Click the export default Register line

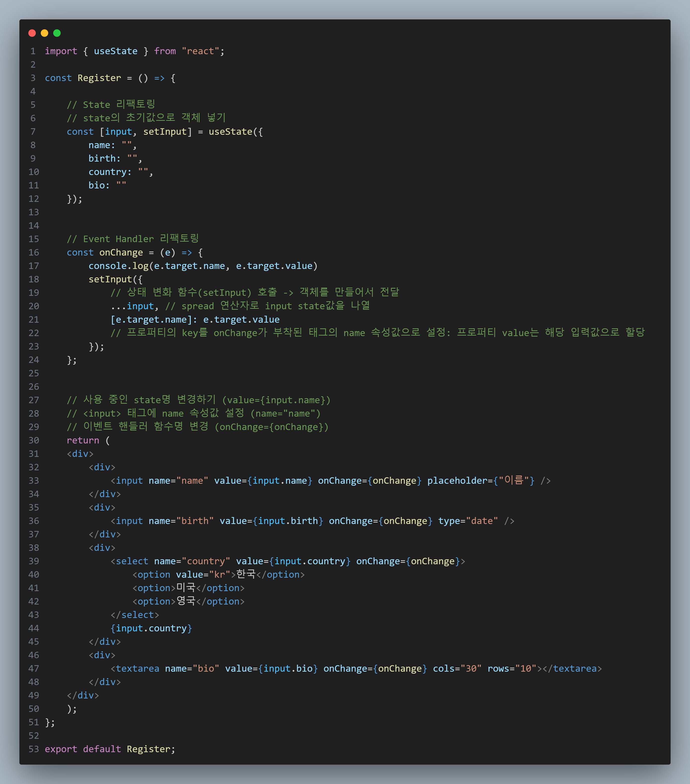click(x=110, y=749)
